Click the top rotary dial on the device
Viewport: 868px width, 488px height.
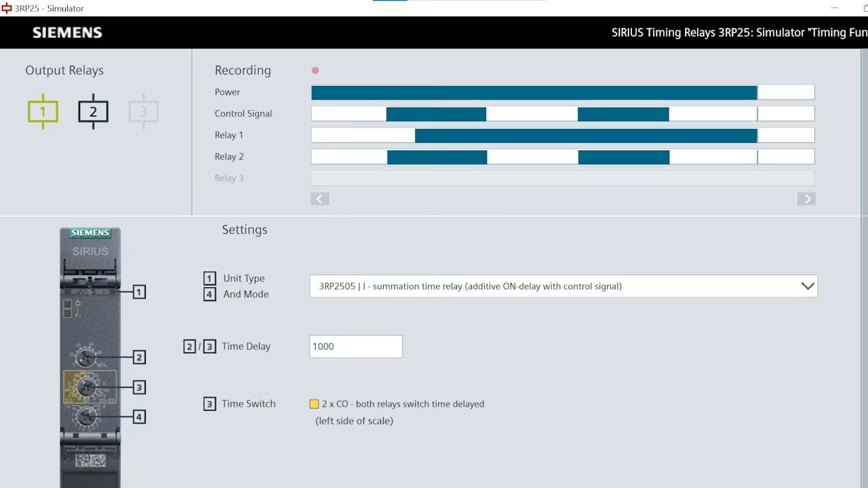click(86, 357)
